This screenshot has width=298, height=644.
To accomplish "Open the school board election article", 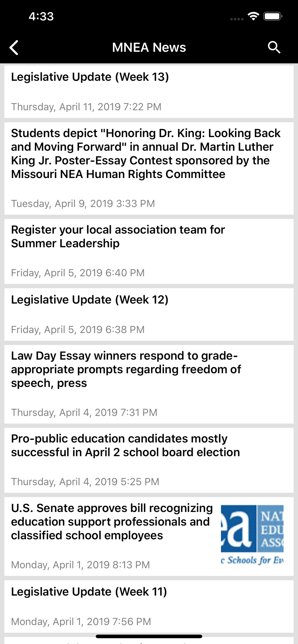I will (x=125, y=445).
